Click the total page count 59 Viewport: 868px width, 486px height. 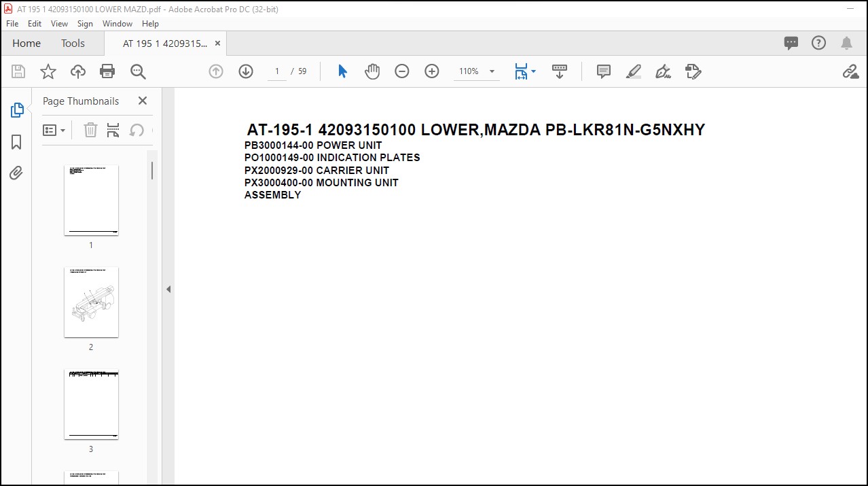302,71
